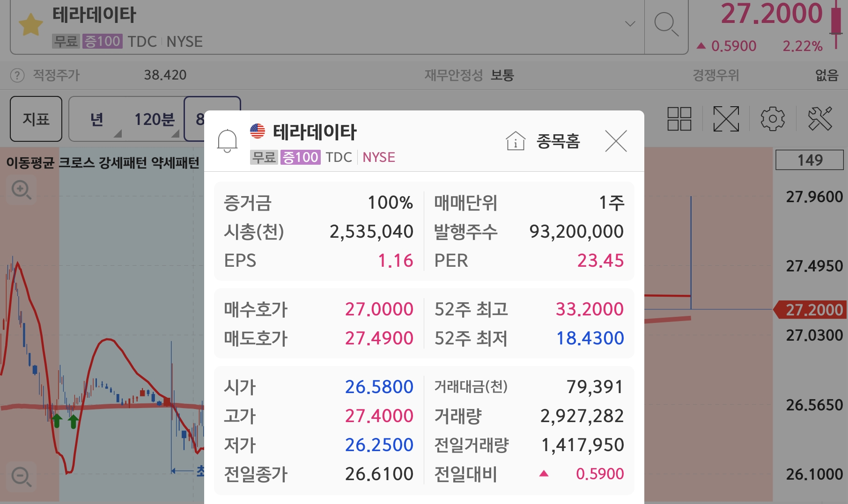Expand chart to fullscreen icon

[726, 119]
